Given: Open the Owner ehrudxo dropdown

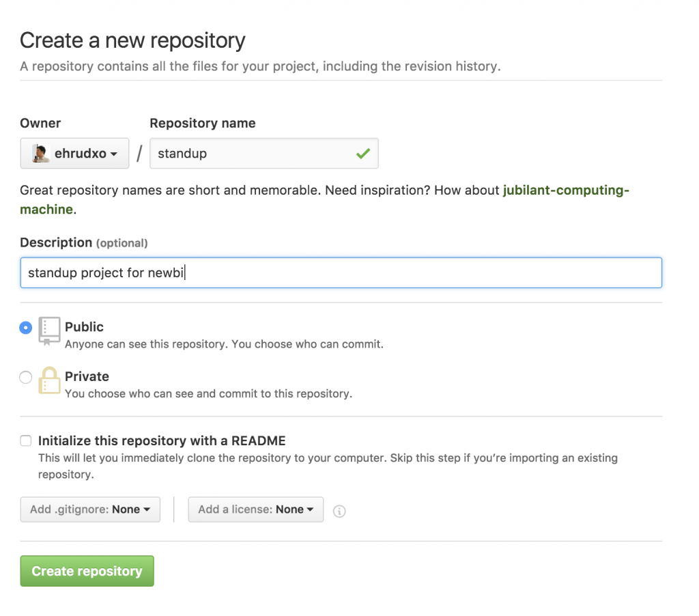Looking at the screenshot, I should pyautogui.click(x=74, y=154).
